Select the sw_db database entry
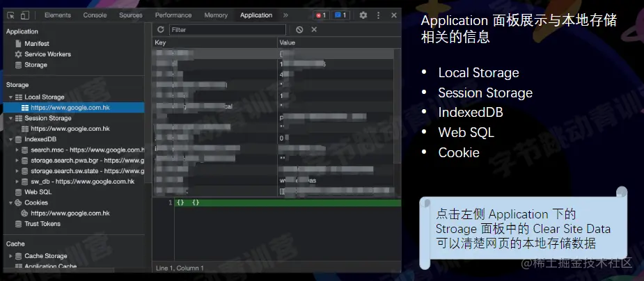Viewport: 644px width, 281px height. point(83,182)
